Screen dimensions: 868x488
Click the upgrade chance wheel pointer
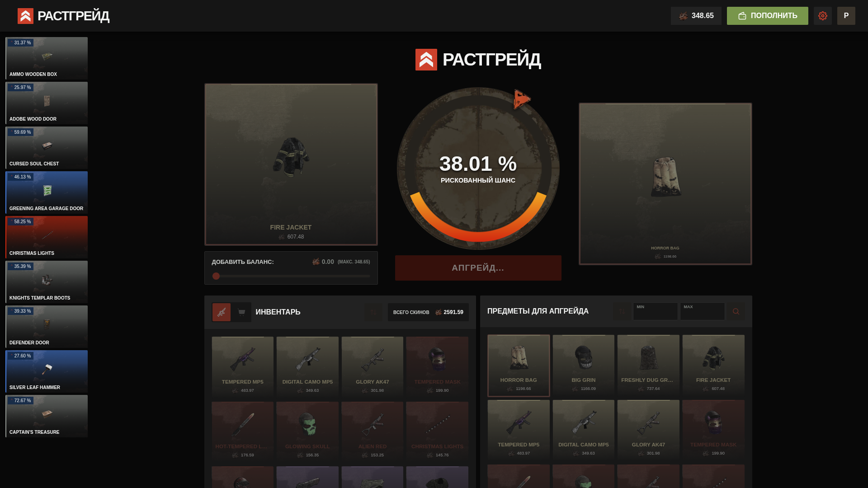(x=521, y=99)
